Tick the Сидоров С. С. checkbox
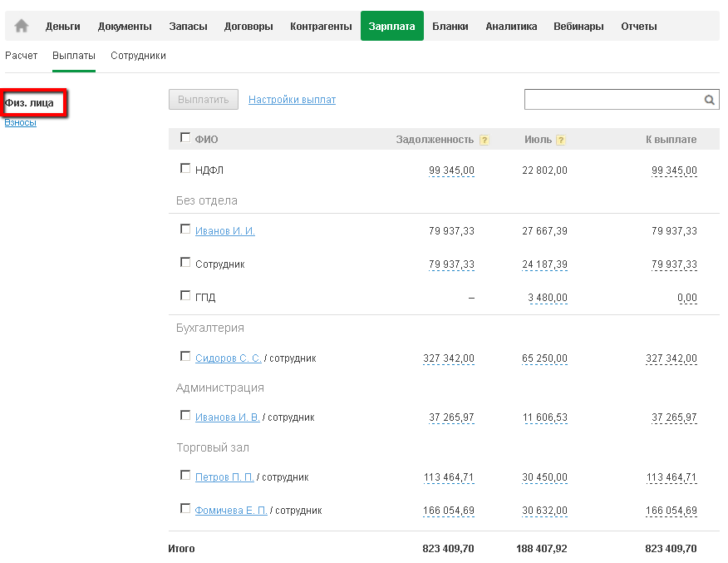The image size is (728, 563). point(185,357)
